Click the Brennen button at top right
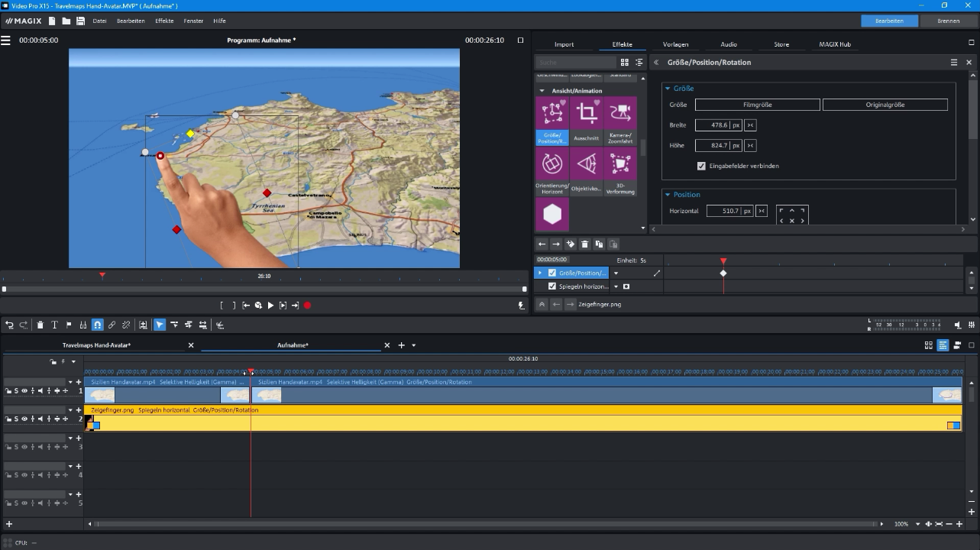 [948, 21]
